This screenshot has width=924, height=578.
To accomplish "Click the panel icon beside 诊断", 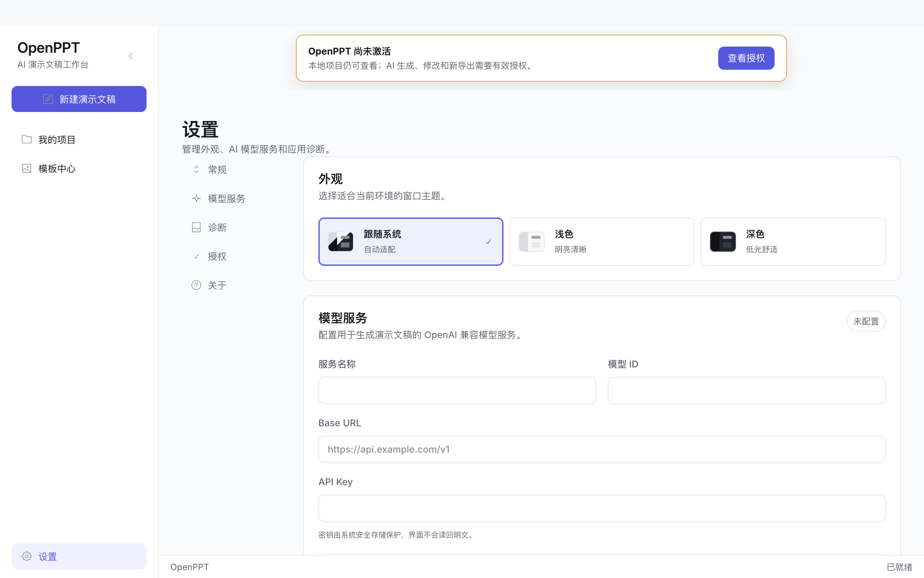I will tap(196, 228).
